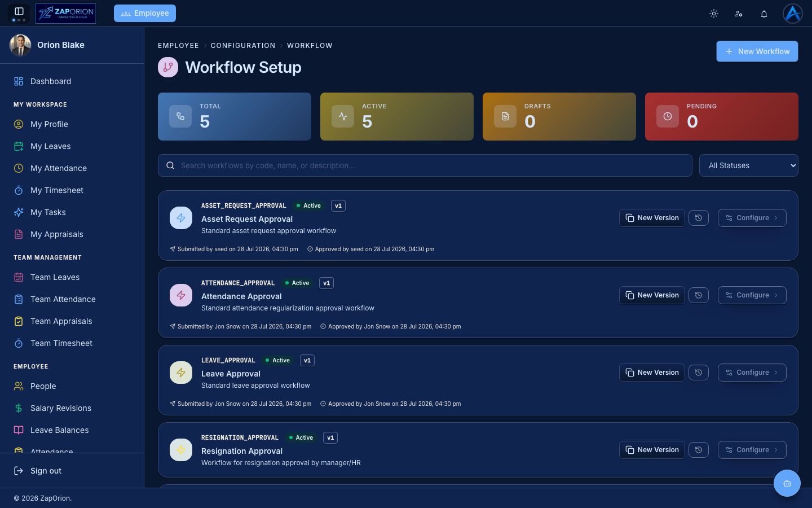Select the Drafts card
The width and height of the screenshot is (812, 508).
559,116
